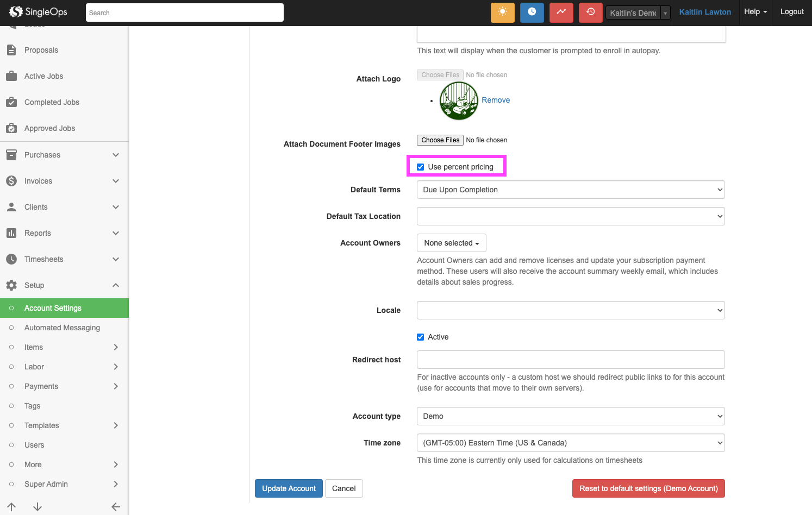Click the Update Account button
Viewport: 812px width, 515px height.
[289, 488]
